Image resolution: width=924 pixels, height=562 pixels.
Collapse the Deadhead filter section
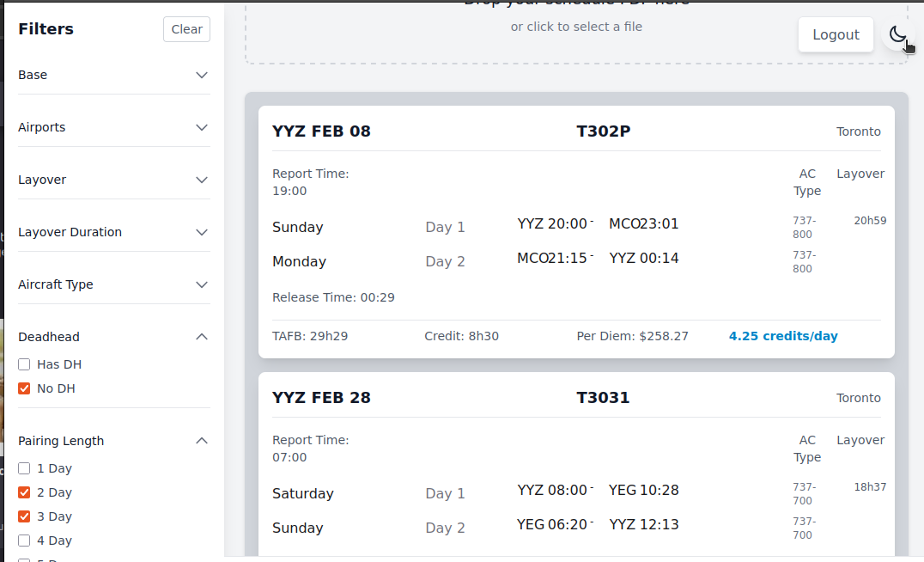pos(202,337)
